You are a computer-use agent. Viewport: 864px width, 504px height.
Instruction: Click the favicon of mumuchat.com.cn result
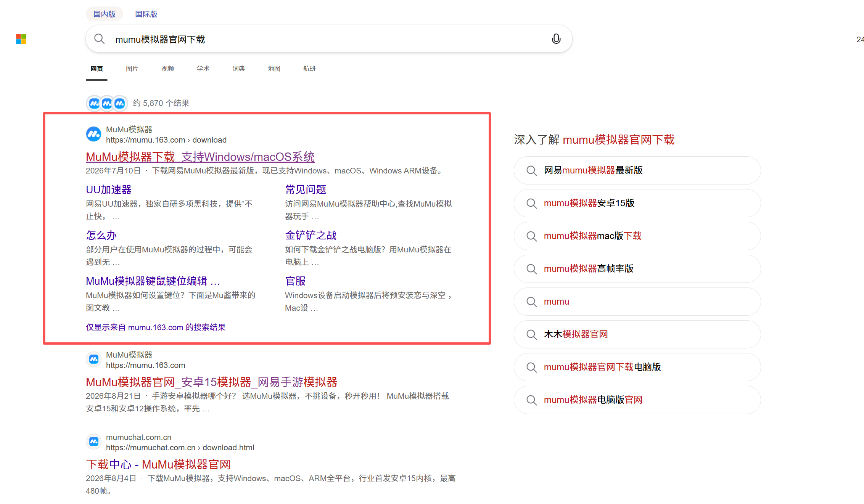click(x=93, y=441)
